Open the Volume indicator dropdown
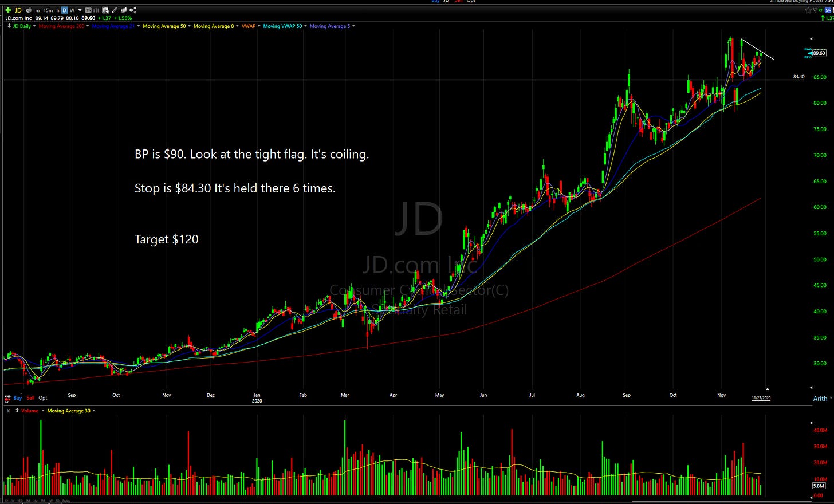The height and width of the screenshot is (504, 834). pyautogui.click(x=43, y=410)
